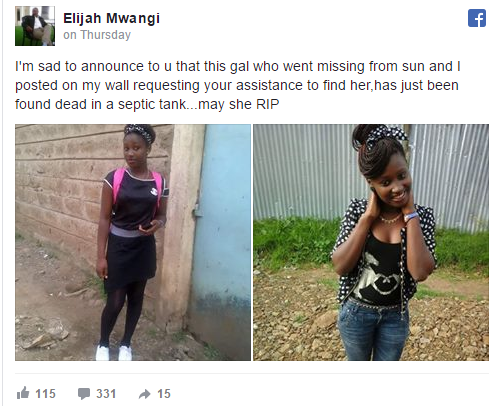The height and width of the screenshot is (406, 491).
Task: Open the right photo with the metal fence
Action: pyautogui.click(x=371, y=242)
